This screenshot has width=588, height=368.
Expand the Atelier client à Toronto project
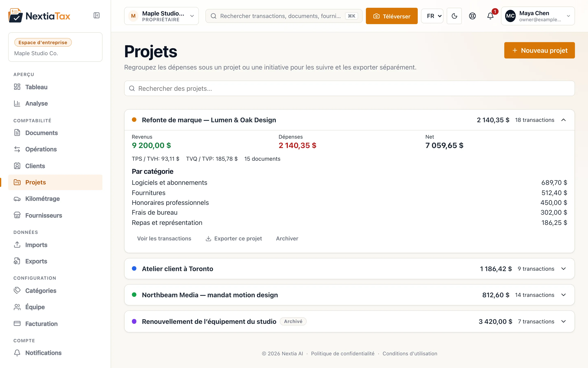point(563,269)
